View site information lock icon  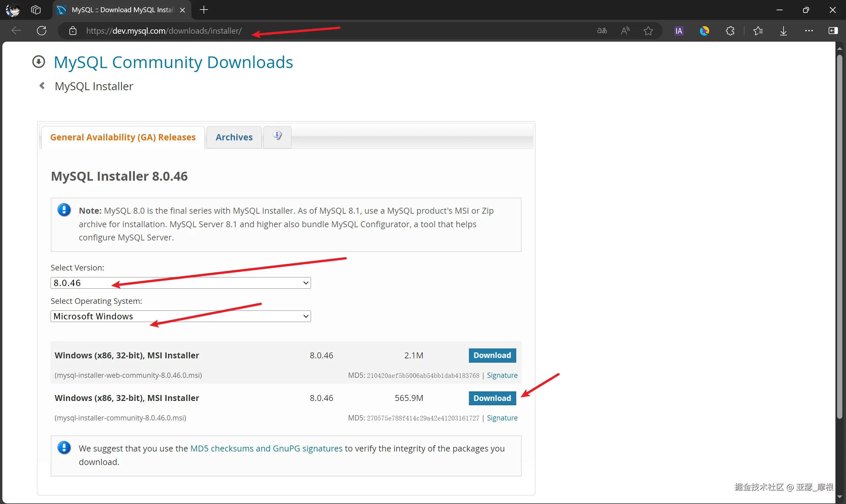click(x=73, y=31)
